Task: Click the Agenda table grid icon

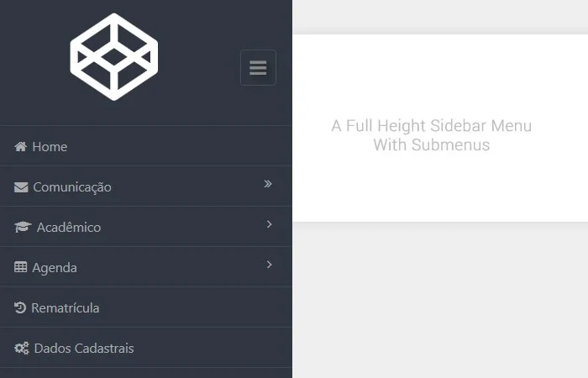Action: [21, 267]
